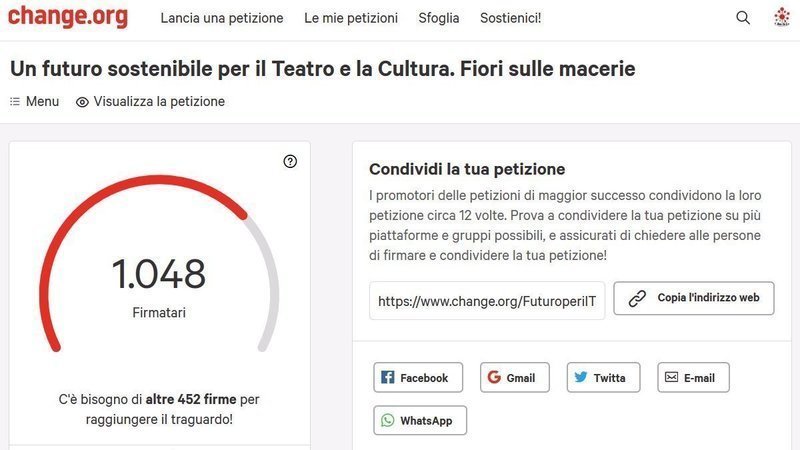Click the help question mark icon
The height and width of the screenshot is (450, 800).
(x=290, y=161)
